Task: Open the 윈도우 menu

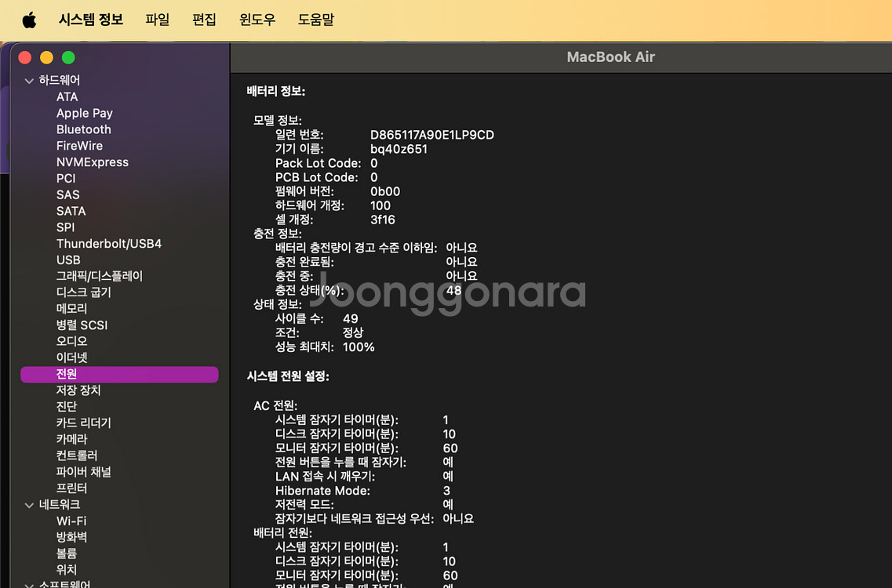Action: [257, 20]
